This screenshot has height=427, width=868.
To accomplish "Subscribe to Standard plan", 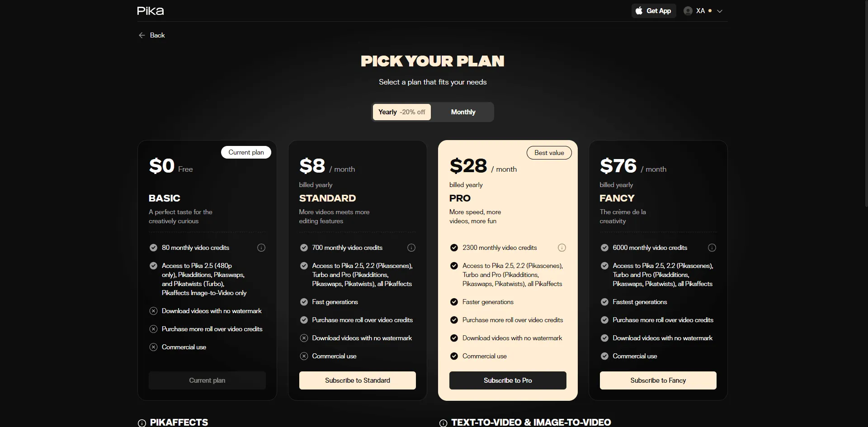I will pyautogui.click(x=357, y=380).
